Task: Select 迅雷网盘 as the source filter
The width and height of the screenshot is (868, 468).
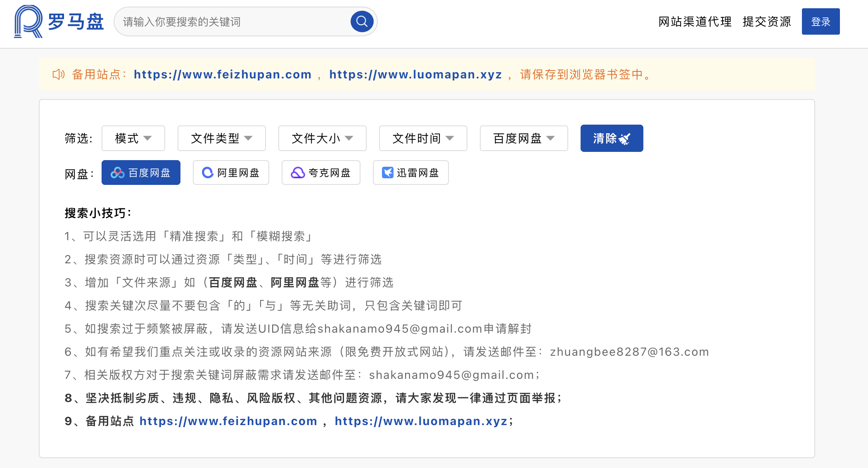Action: 410,173
